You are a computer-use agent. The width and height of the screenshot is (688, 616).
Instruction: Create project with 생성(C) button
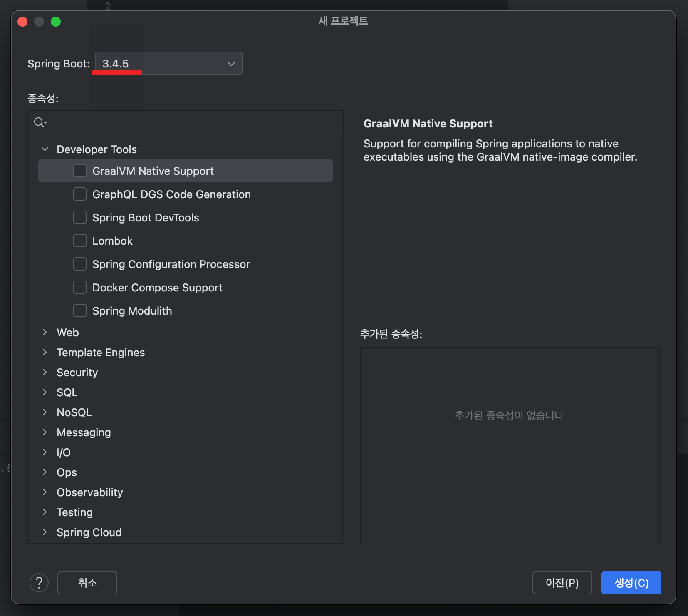pyautogui.click(x=631, y=583)
